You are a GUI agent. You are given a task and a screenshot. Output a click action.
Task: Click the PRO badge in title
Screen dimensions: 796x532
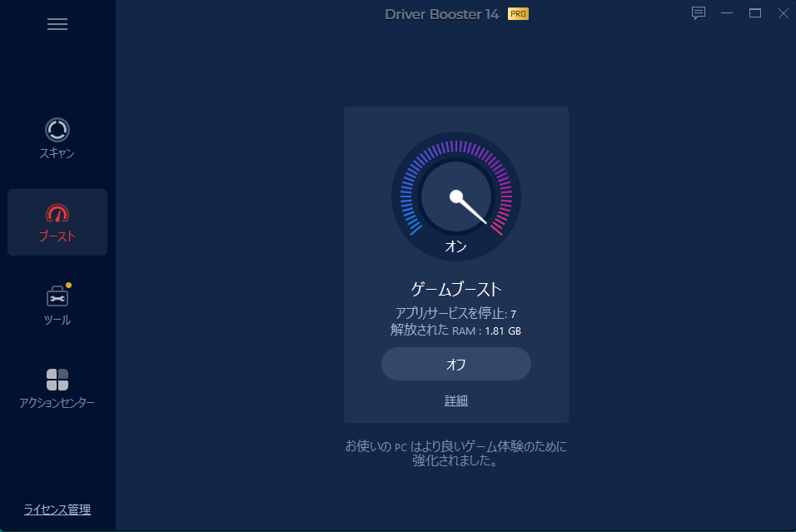coord(518,13)
